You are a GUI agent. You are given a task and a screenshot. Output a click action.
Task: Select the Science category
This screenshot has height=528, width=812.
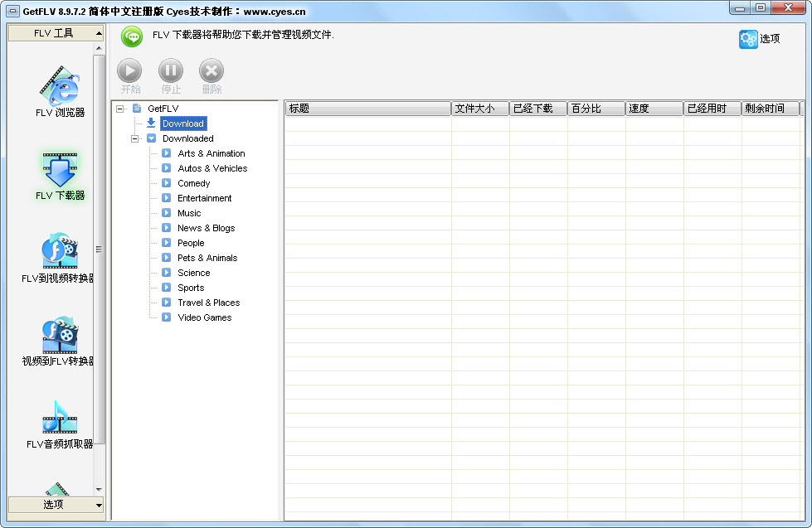pyautogui.click(x=194, y=273)
